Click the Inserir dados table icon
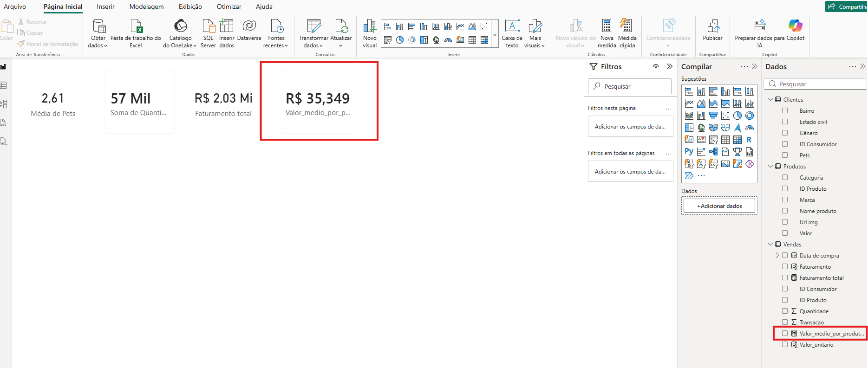This screenshot has height=368, width=868. point(227,26)
